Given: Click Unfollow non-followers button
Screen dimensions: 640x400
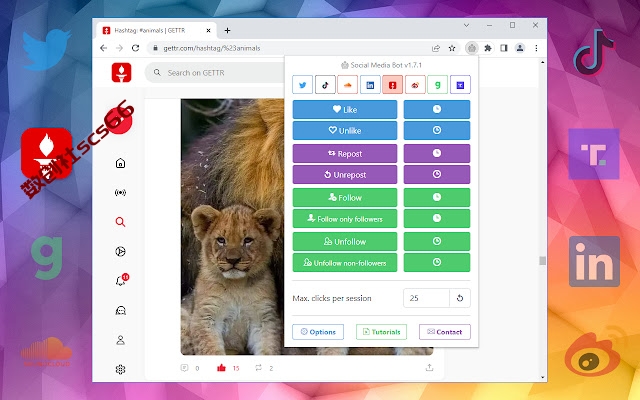Looking at the screenshot, I should [x=344, y=263].
